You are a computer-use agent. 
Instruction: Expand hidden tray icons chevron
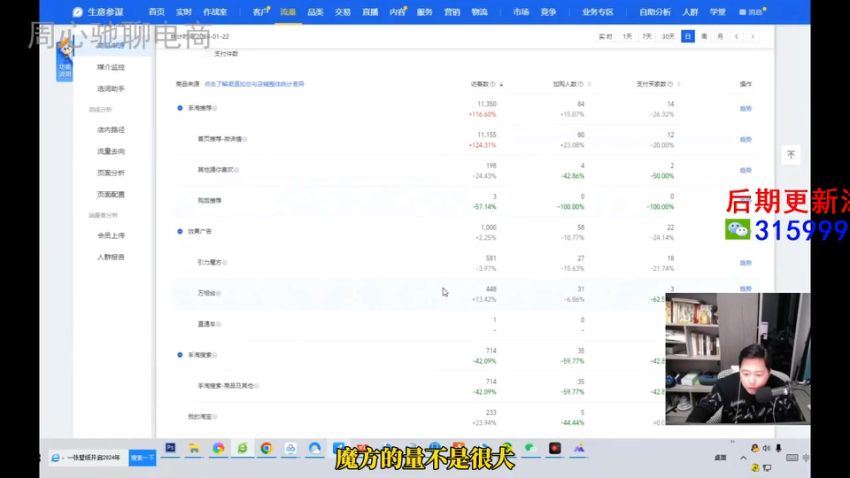pos(743,458)
